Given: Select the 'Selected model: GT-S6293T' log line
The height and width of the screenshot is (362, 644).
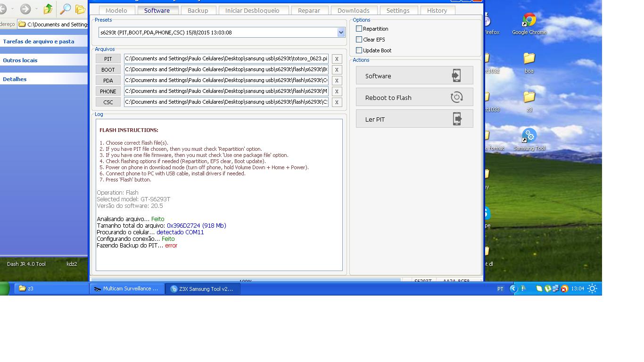Looking at the screenshot, I should 133,199.
